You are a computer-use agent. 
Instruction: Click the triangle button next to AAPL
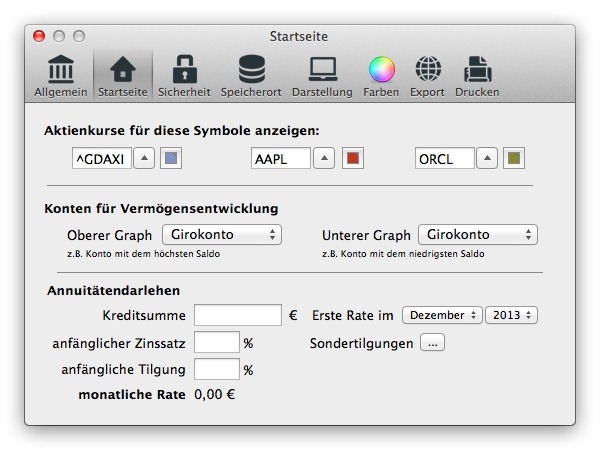pyautogui.click(x=324, y=158)
